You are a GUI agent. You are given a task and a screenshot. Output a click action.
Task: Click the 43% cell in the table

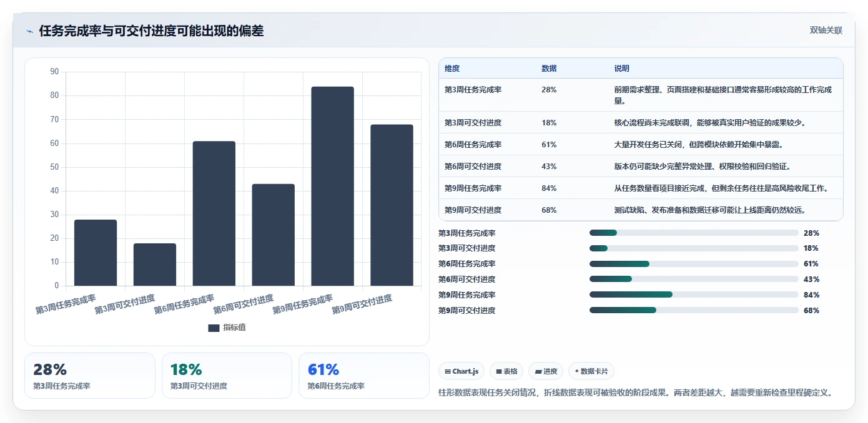click(x=549, y=167)
